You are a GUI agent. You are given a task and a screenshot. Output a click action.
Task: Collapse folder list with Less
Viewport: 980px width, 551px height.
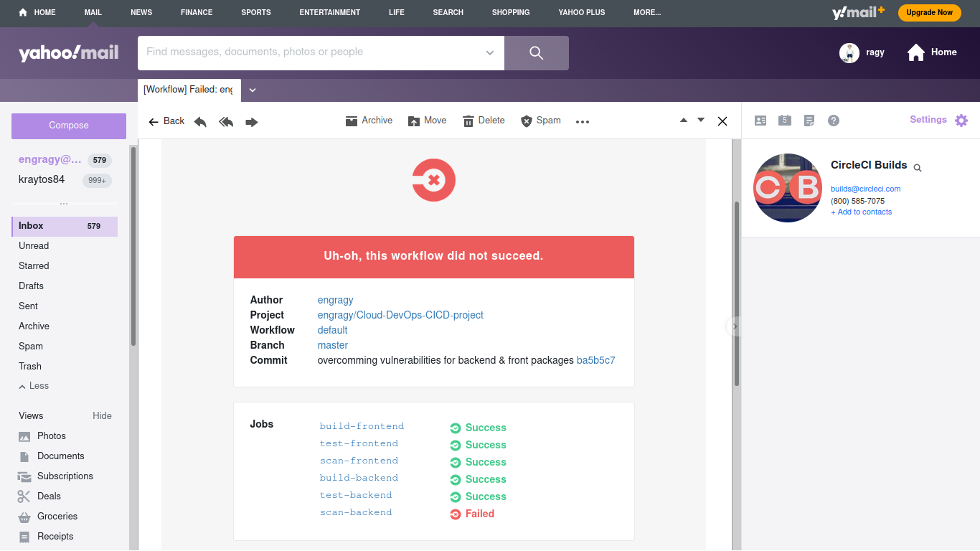coord(34,386)
